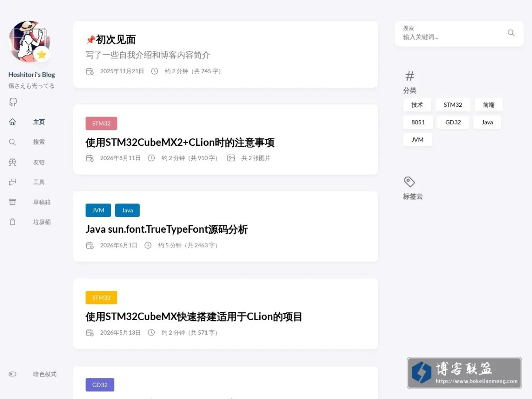Viewport: 532px width, 399px height.
Task: Click the image icon beside 共 2 张图片
Action: click(x=231, y=158)
